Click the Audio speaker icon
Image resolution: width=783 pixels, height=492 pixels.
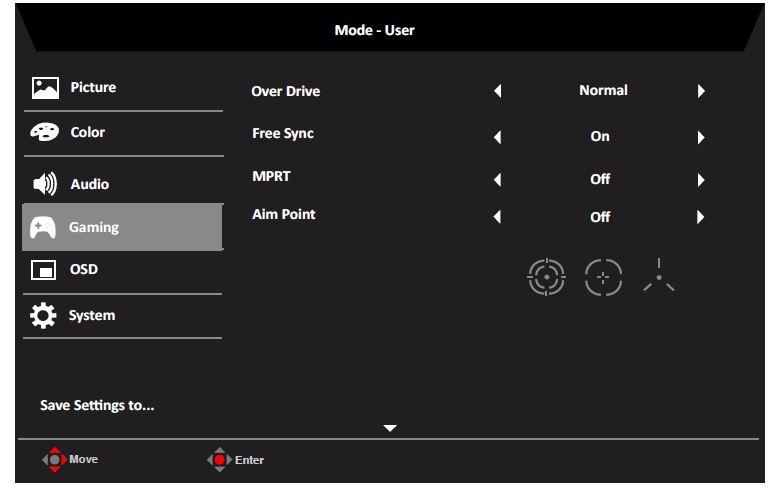point(44,185)
